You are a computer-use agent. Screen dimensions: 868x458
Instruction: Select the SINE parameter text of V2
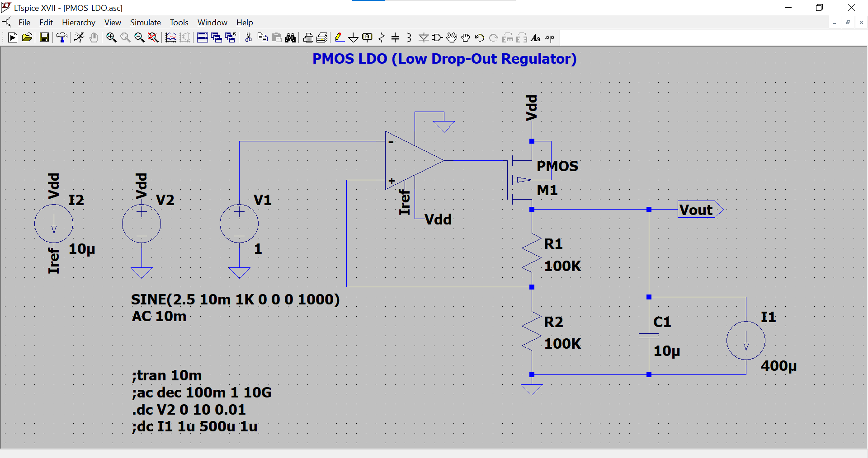(235, 299)
